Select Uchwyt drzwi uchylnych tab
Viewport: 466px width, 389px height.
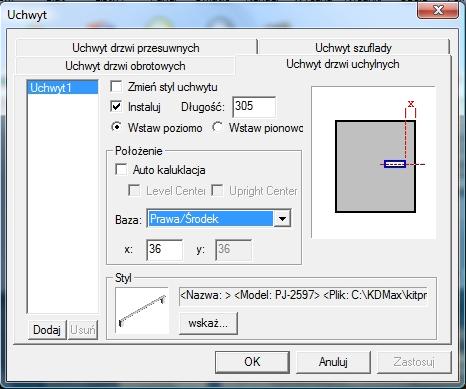tap(343, 64)
